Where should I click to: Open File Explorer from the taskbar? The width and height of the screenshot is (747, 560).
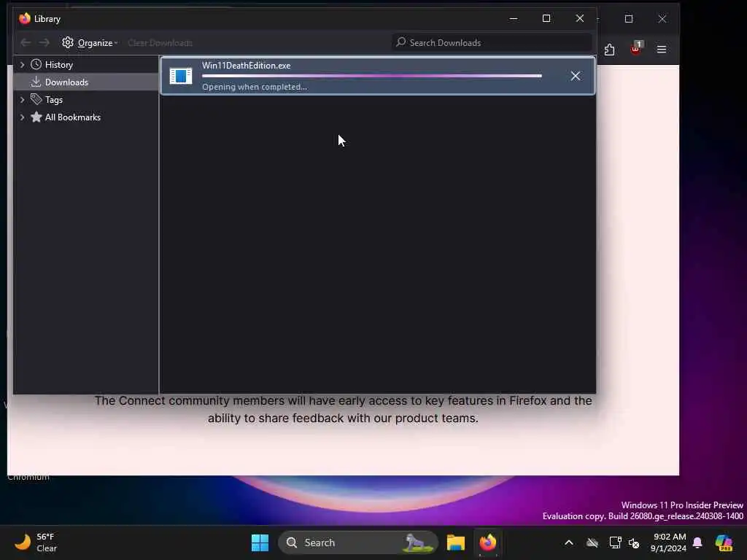point(456,542)
